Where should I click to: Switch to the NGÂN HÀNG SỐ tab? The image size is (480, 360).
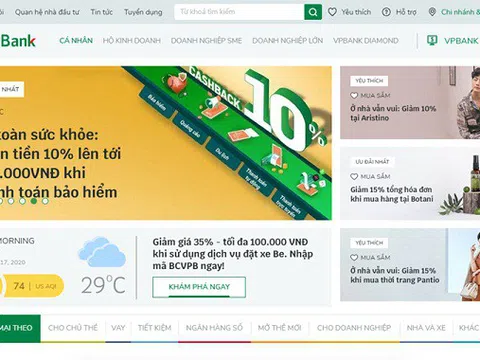click(214, 328)
